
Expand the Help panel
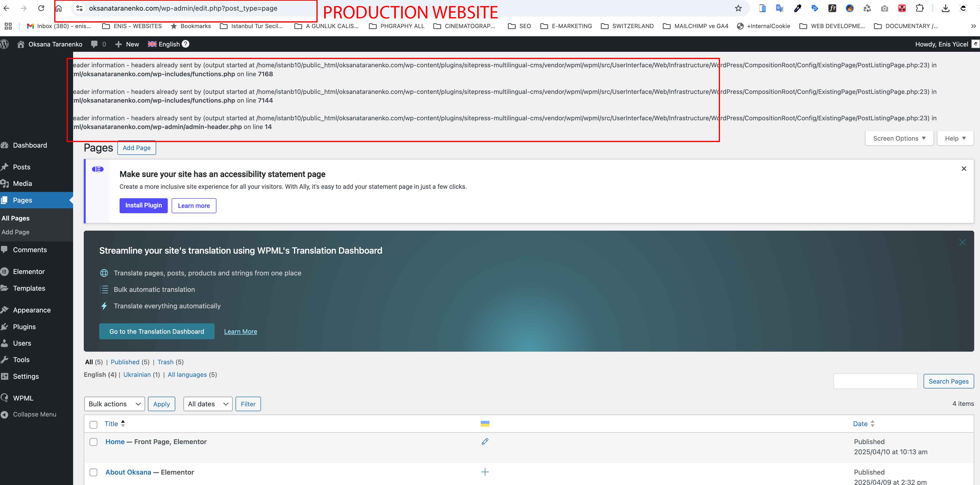[955, 138]
